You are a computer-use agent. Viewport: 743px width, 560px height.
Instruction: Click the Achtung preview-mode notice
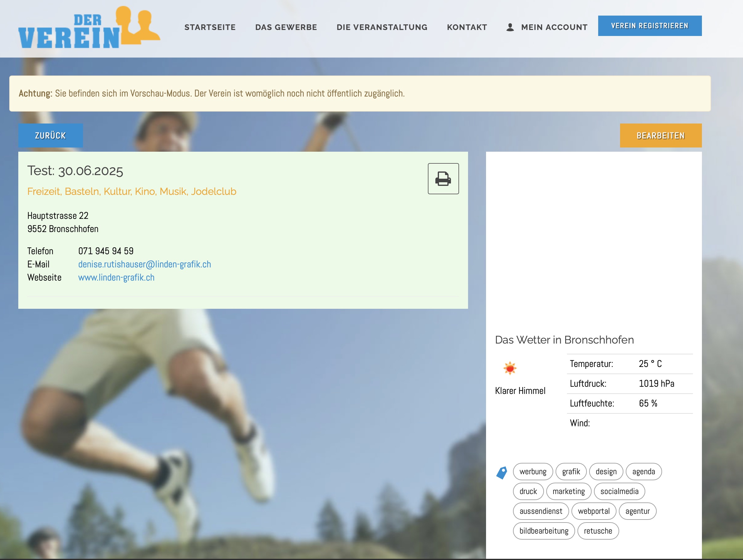point(360,94)
